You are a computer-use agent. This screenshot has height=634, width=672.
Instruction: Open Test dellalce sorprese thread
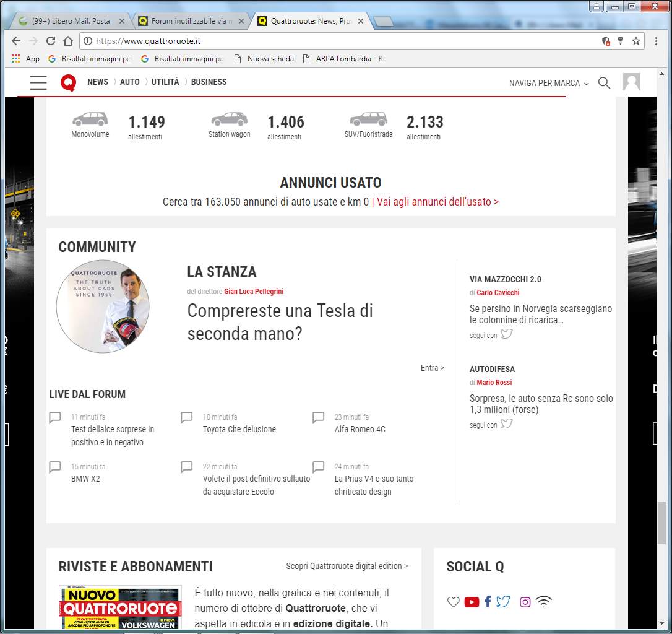click(x=113, y=436)
